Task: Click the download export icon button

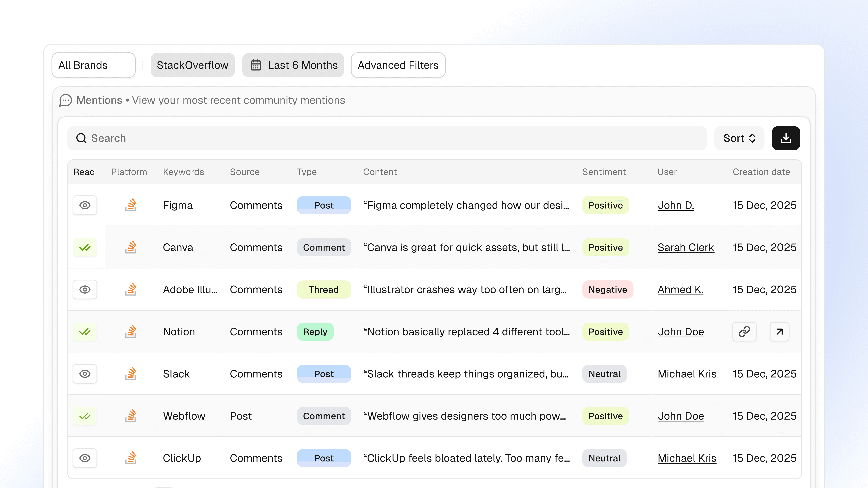Action: 785,138
